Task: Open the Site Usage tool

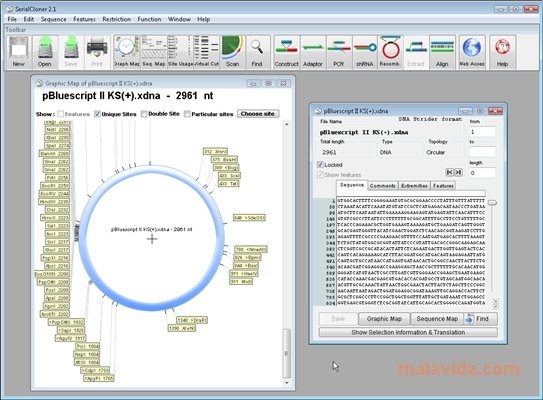Action: pos(180,52)
